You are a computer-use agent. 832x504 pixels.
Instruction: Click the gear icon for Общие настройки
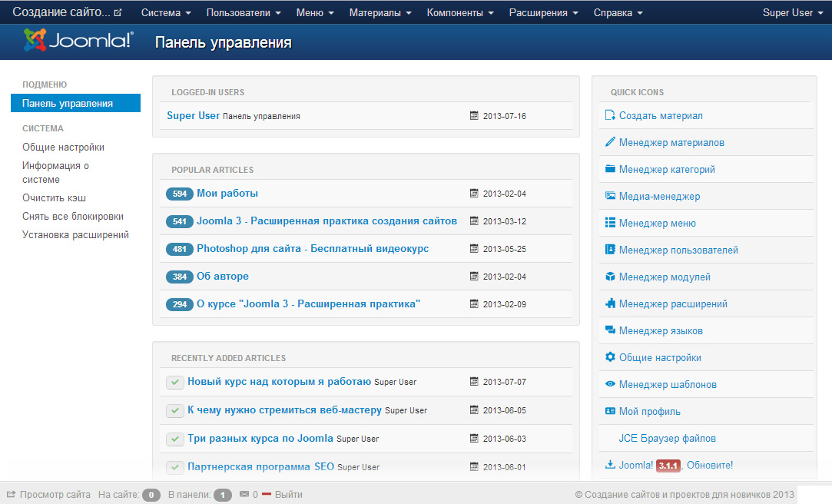(x=610, y=358)
